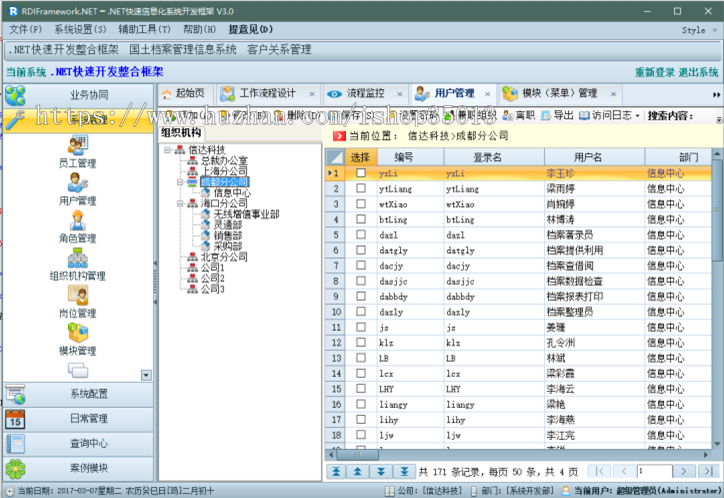Click last page pager button
The image size is (724, 498).
point(708,471)
